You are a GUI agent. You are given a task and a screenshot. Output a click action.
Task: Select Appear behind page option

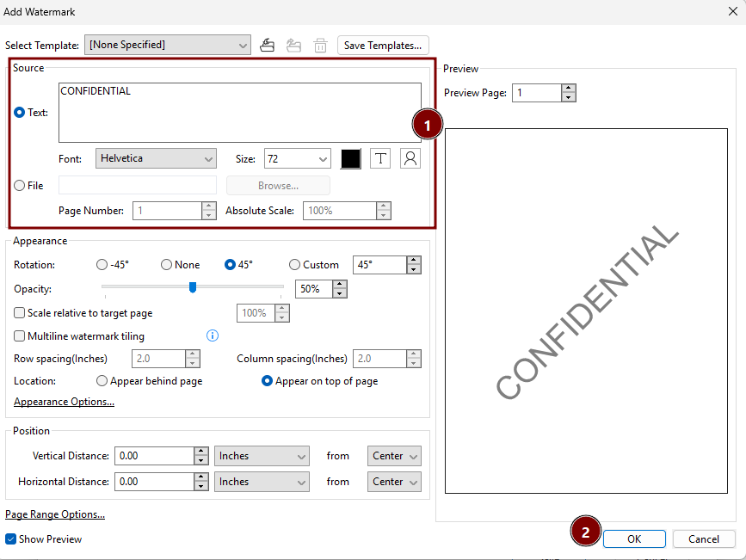point(102,380)
